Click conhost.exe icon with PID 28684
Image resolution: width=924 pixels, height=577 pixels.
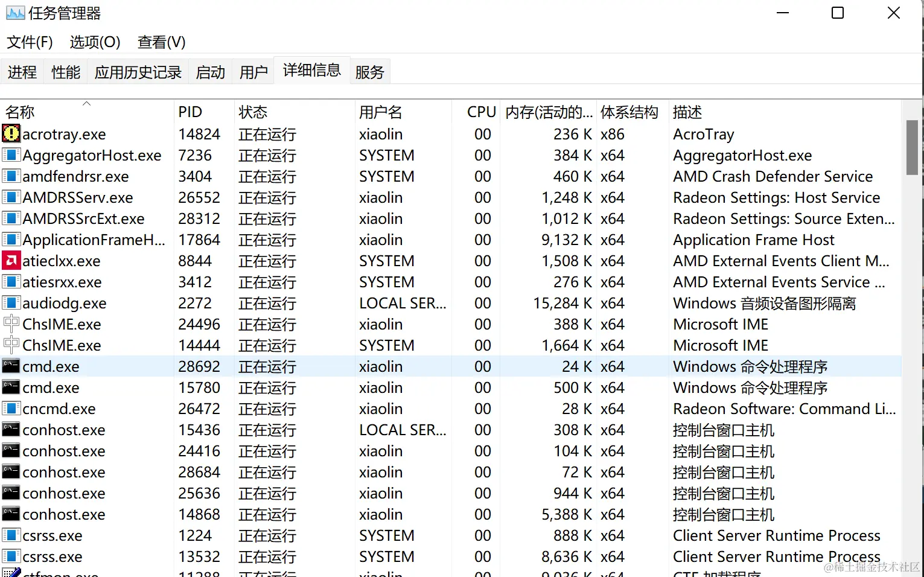[x=11, y=472]
